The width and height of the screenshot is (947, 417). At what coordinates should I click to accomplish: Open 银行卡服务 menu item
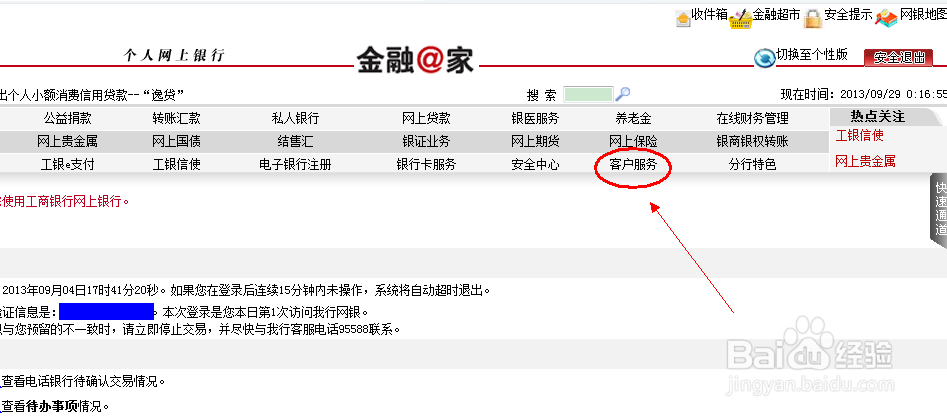[x=426, y=164]
